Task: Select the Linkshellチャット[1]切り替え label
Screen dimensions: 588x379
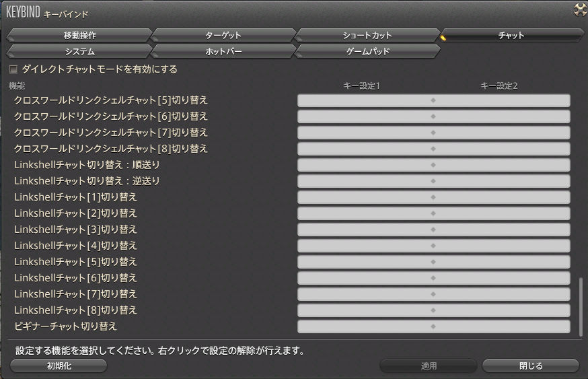Action: click(x=76, y=197)
